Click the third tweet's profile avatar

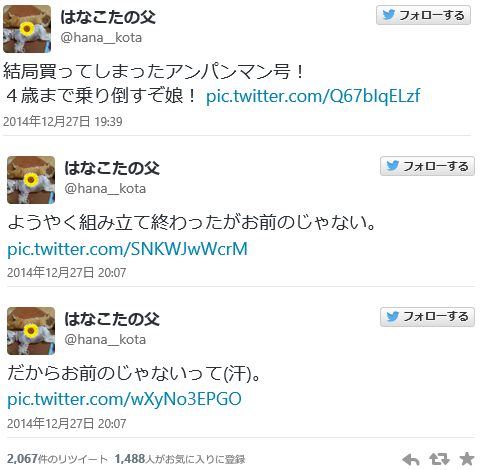(31, 331)
